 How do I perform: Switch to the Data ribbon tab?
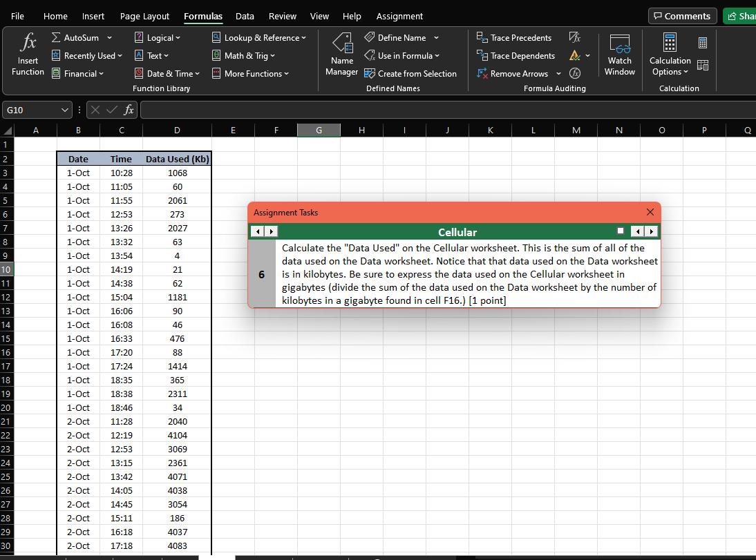pyautogui.click(x=245, y=16)
